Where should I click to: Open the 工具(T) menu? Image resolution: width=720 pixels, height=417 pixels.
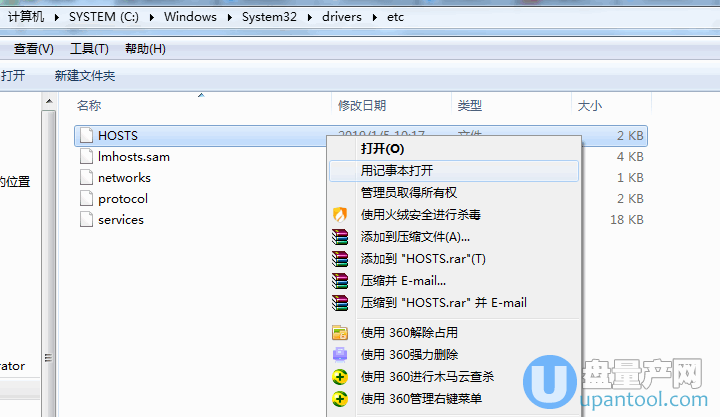pos(89,49)
